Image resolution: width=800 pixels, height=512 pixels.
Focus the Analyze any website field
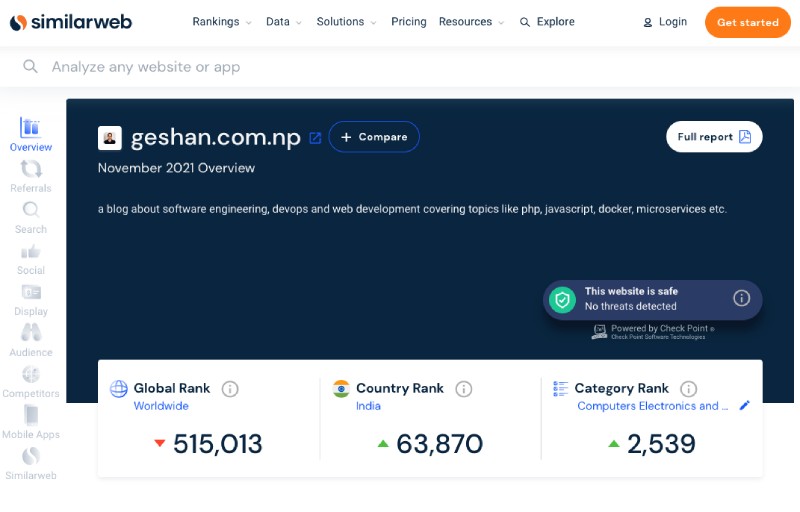click(x=400, y=67)
